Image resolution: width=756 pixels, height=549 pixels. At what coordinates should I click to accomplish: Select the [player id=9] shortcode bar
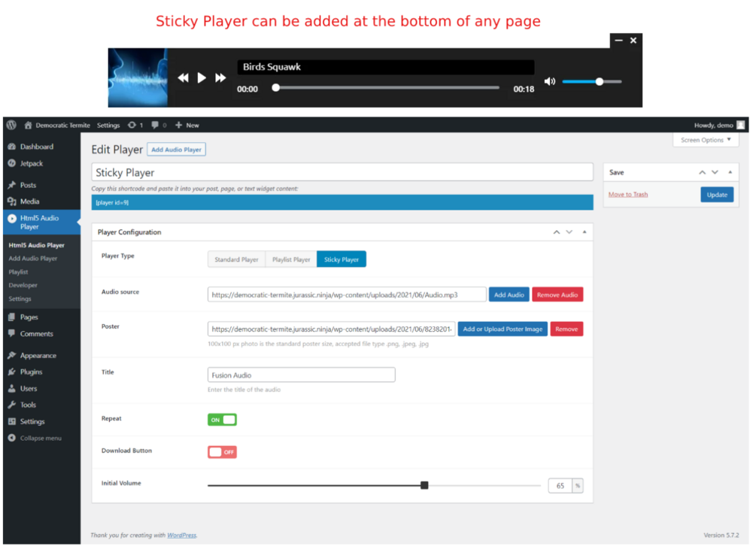point(342,202)
